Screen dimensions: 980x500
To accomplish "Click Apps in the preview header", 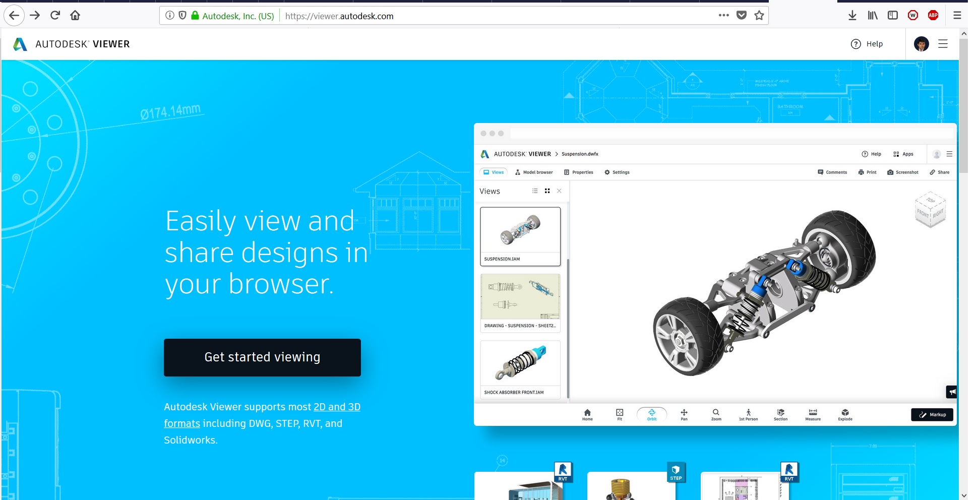I will click(903, 154).
